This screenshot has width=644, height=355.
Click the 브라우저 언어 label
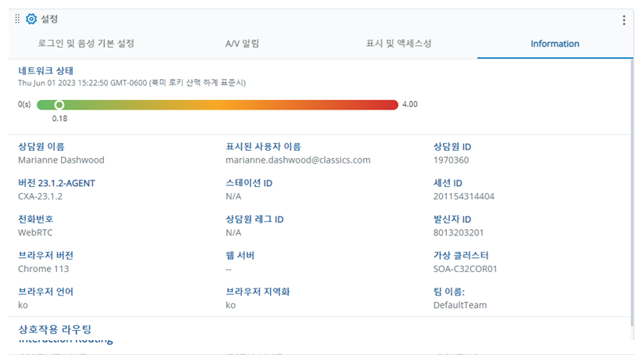pyautogui.click(x=45, y=292)
